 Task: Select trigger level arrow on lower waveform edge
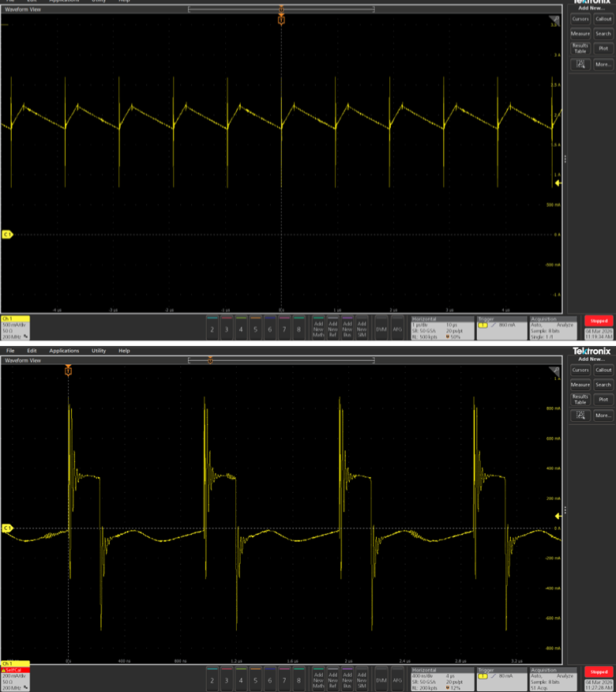point(558,516)
